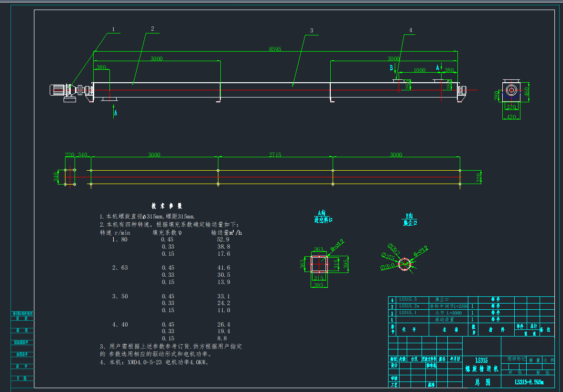Click the LS315.2a code cell

[x=409, y=306]
